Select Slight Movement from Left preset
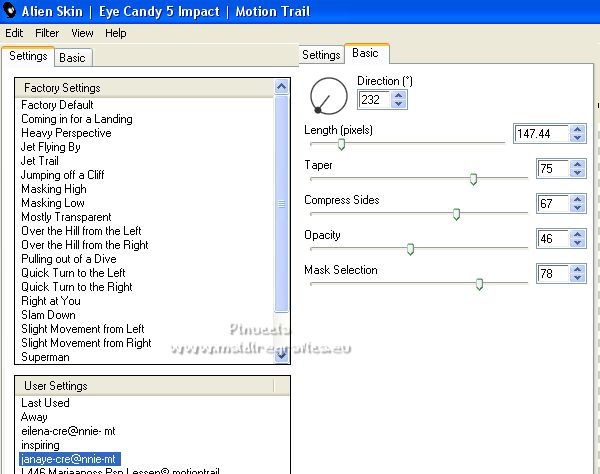Screen dimensions: 600x474 83,329
